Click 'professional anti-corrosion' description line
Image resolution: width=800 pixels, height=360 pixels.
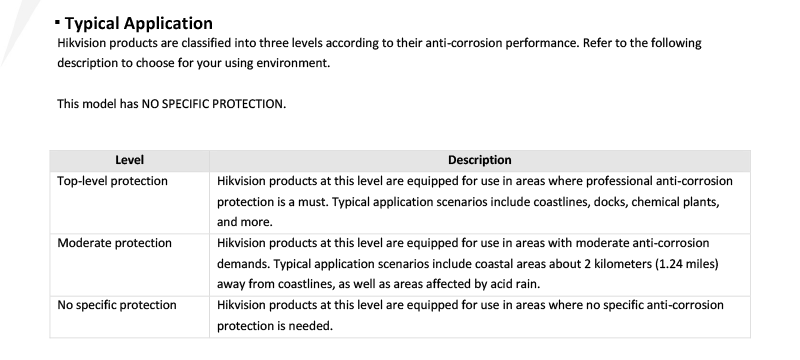[x=474, y=181]
